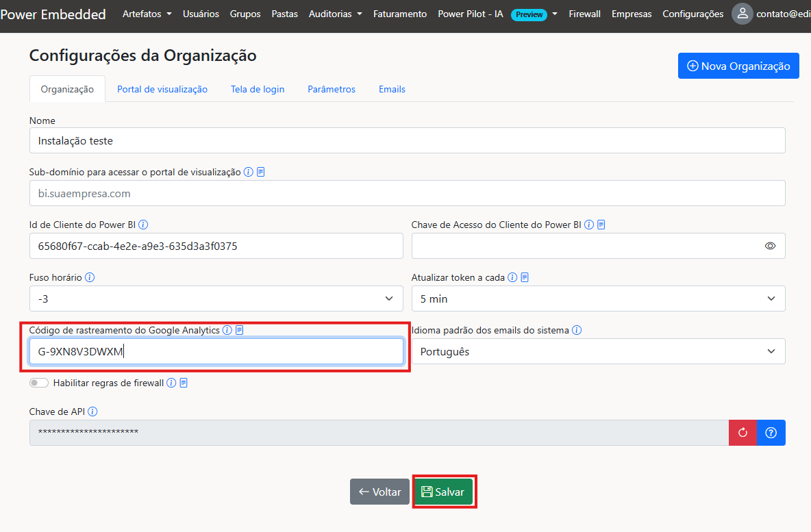Click the blue API key help icon

[x=771, y=433]
